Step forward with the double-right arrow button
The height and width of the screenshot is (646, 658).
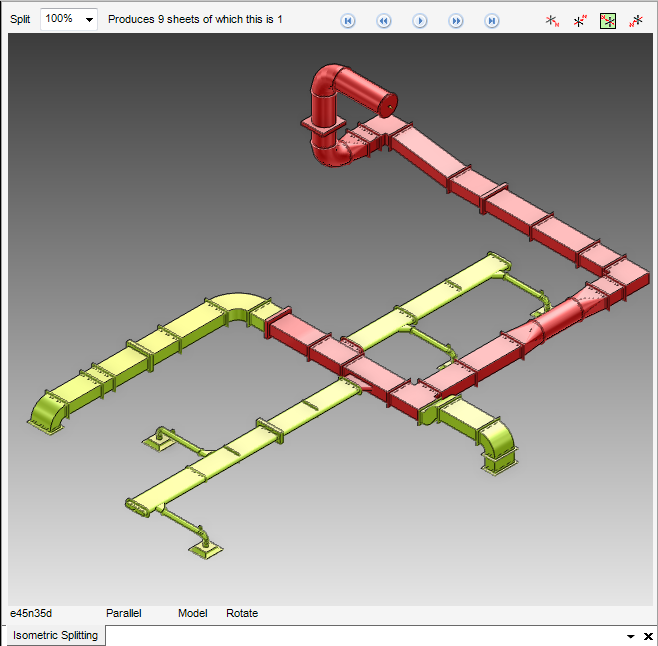click(456, 21)
